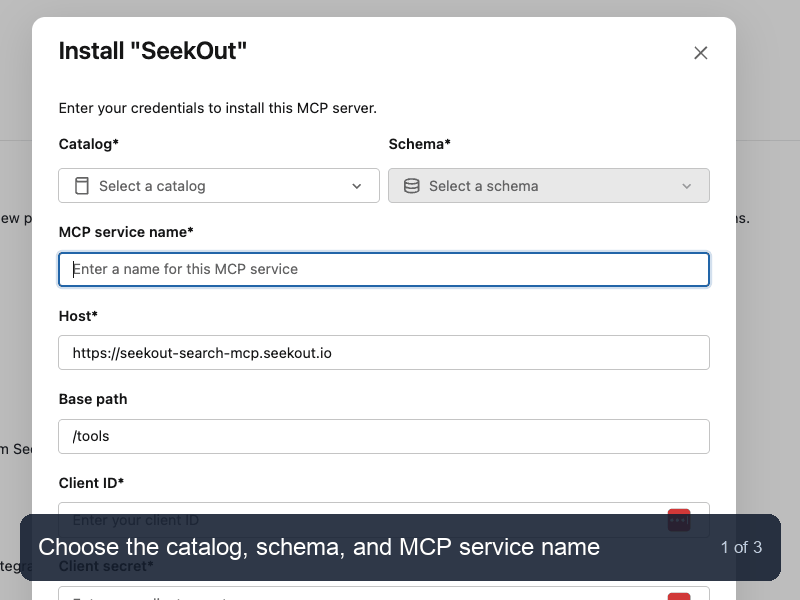Click the 'Enter your credentials' instruction text
The image size is (800, 600).
click(218, 108)
